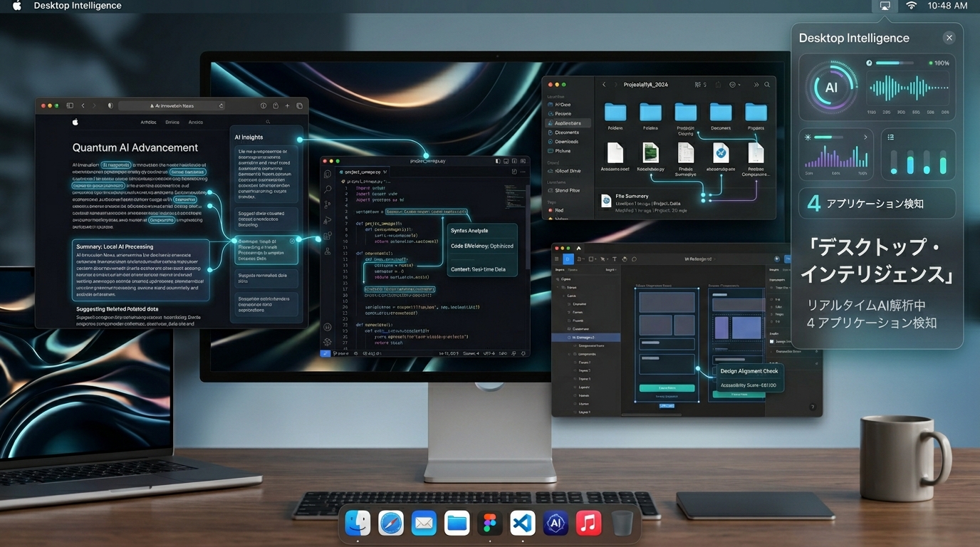Launch Visual Studio Code from the Dock
Viewport: 980px width, 547px height.
point(523,523)
